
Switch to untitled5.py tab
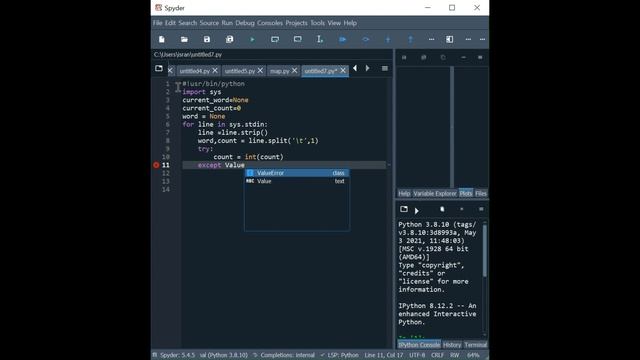(240, 71)
